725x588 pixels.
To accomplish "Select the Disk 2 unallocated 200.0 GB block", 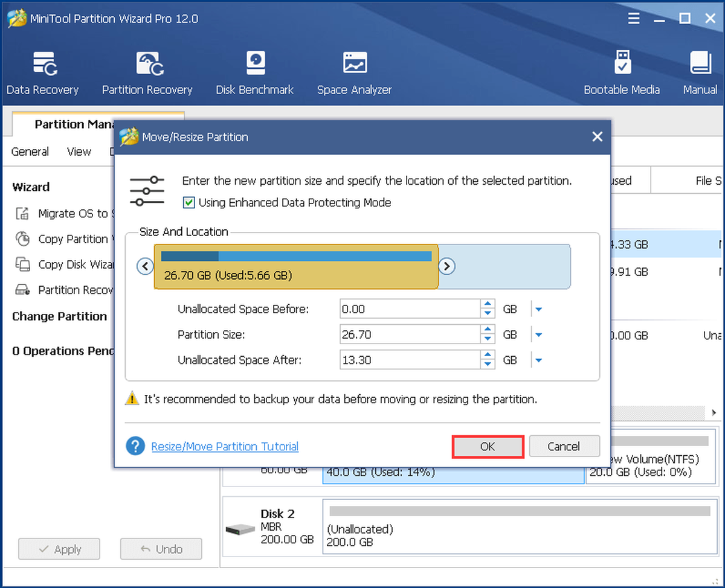I will 520,527.
